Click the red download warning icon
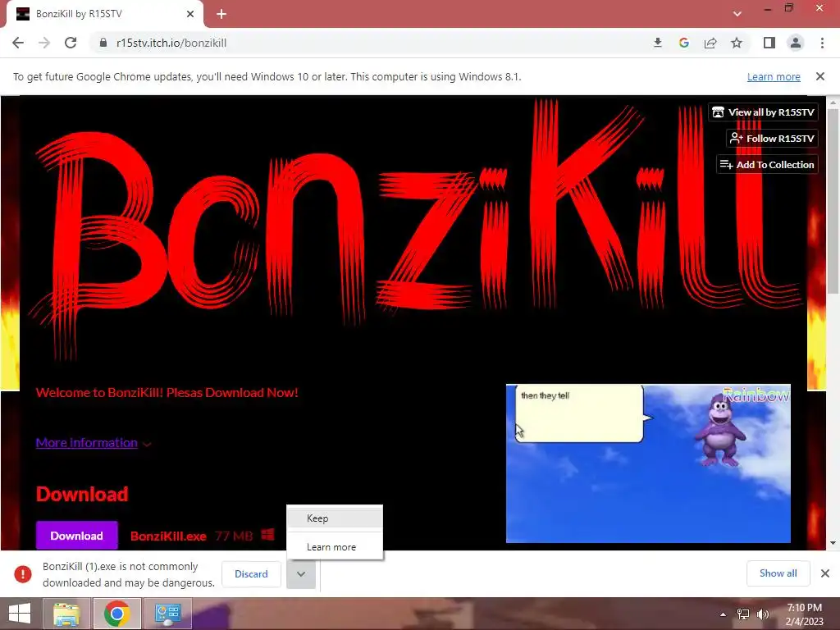The width and height of the screenshot is (840, 630). tap(22, 573)
